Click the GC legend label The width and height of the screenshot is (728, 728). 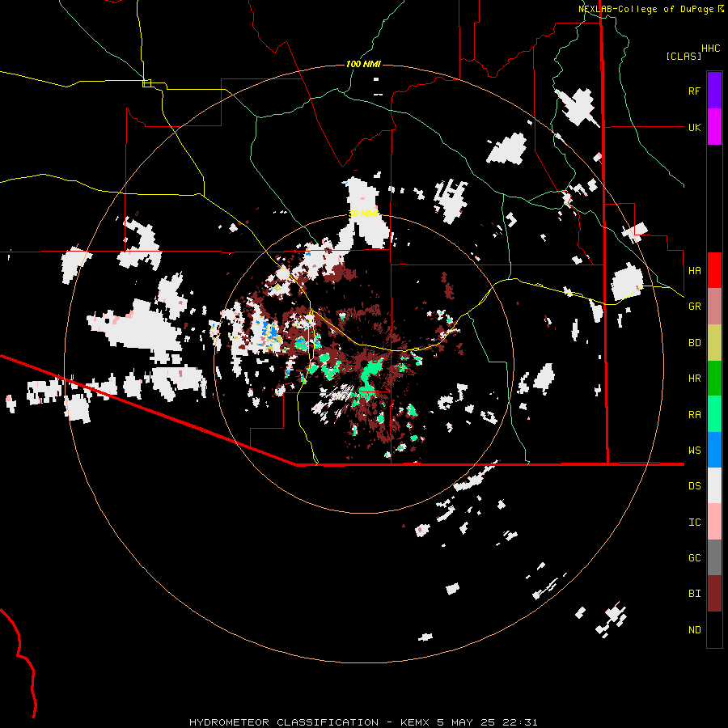(694, 558)
